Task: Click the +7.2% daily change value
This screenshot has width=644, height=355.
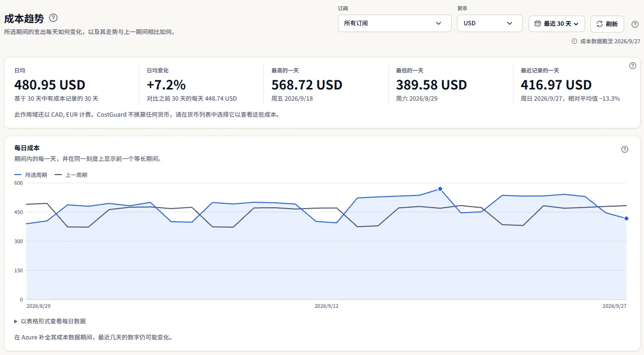Action: point(166,85)
